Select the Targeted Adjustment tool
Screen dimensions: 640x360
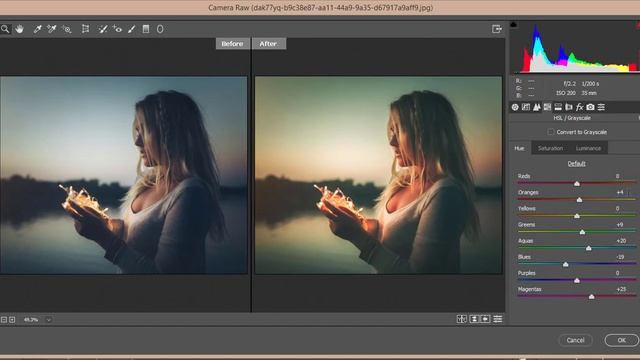coord(67,29)
